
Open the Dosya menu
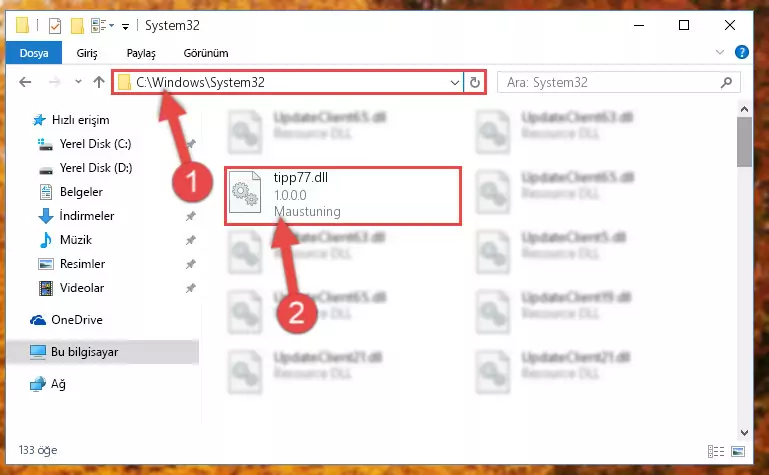(x=34, y=53)
